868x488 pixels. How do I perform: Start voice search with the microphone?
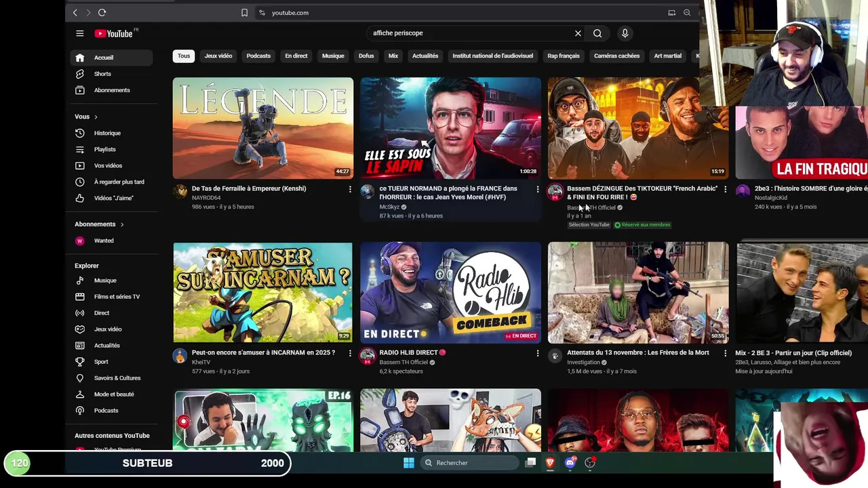tap(625, 33)
